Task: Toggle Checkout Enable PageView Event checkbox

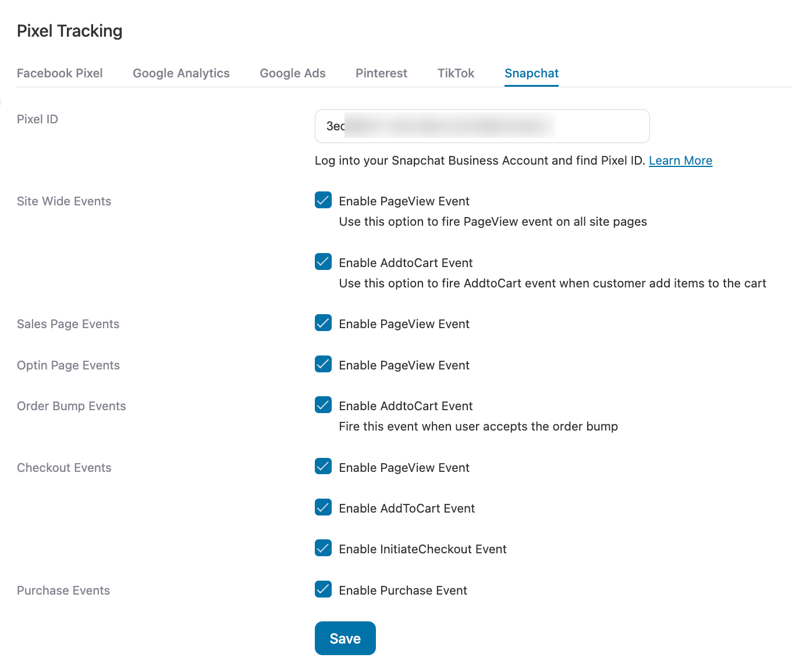Action: (x=323, y=467)
